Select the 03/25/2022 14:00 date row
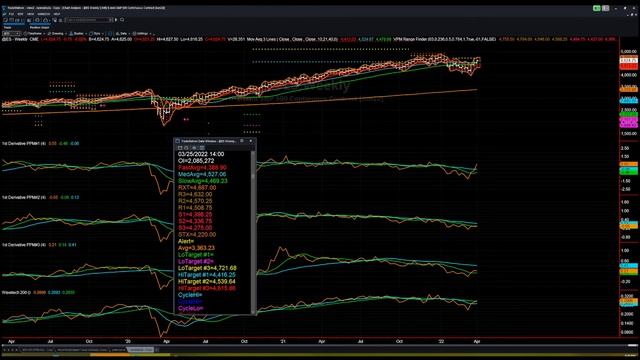This screenshot has height=360, width=640. pyautogui.click(x=201, y=154)
